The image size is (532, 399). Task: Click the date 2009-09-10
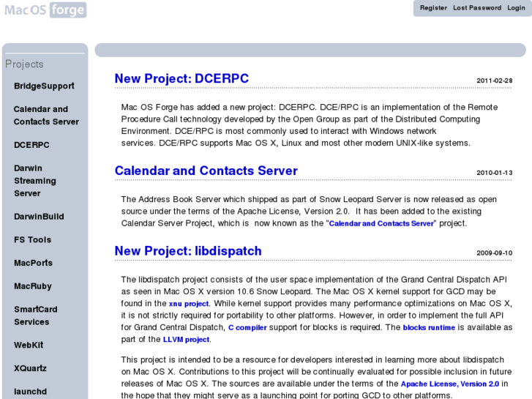(495, 253)
